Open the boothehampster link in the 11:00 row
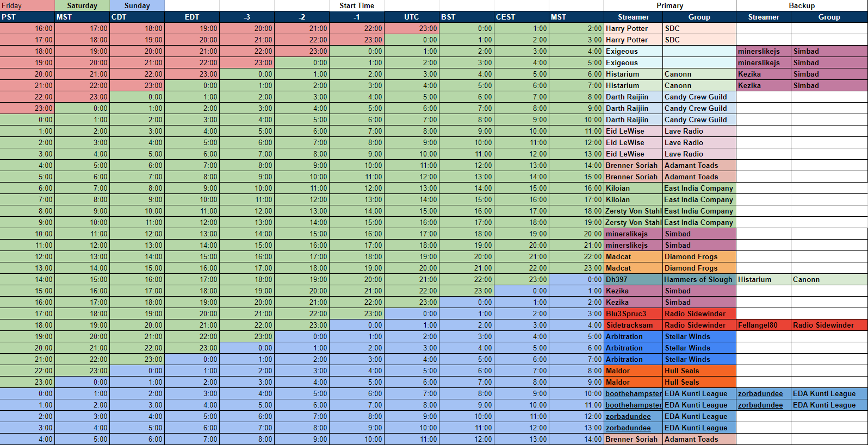The height and width of the screenshot is (445, 868). click(634, 405)
